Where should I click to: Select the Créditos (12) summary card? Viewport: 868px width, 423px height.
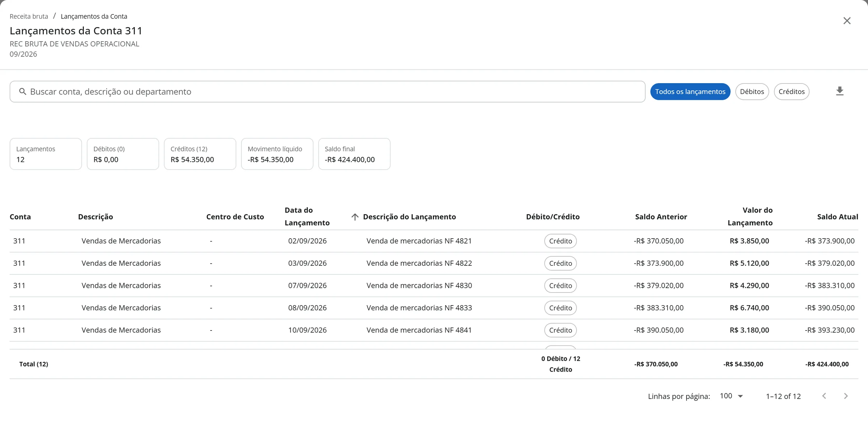click(200, 154)
